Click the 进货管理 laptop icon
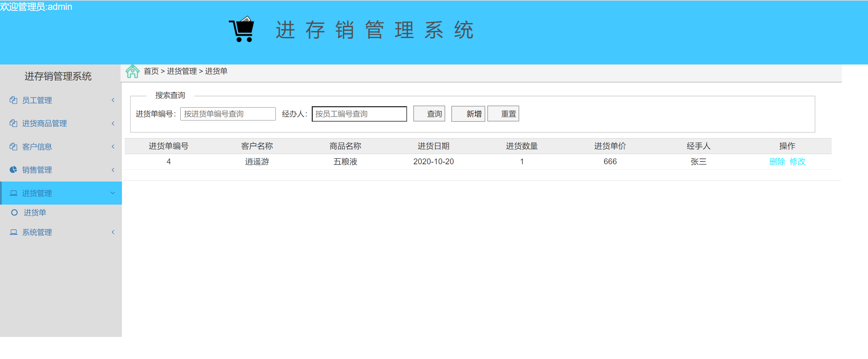This screenshot has height=359, width=868. tap(13, 193)
